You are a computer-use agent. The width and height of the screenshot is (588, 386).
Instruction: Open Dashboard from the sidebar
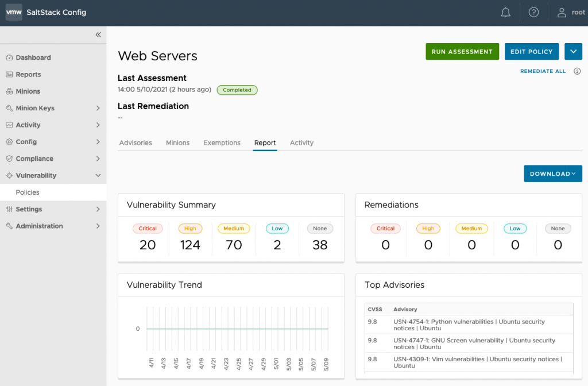(33, 57)
